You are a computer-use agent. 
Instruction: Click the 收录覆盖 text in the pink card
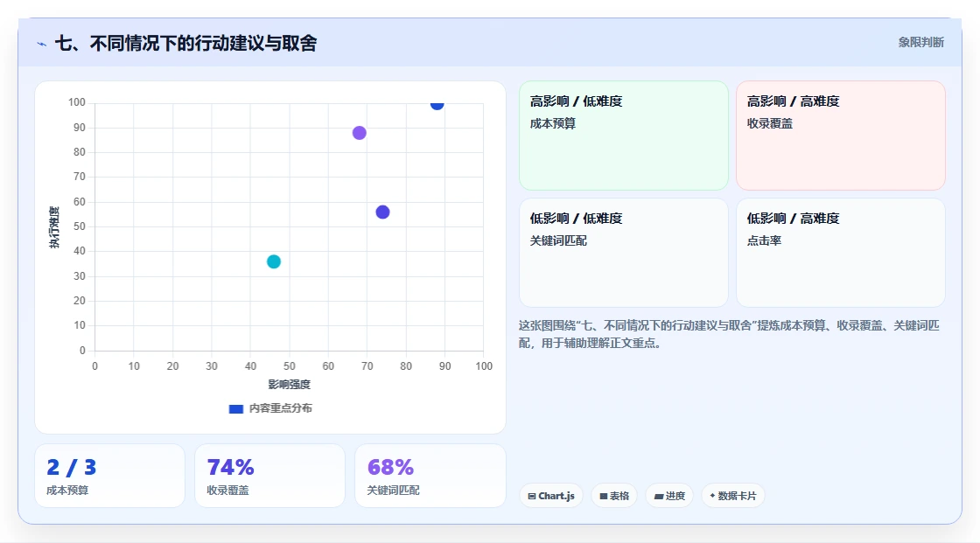(x=769, y=123)
